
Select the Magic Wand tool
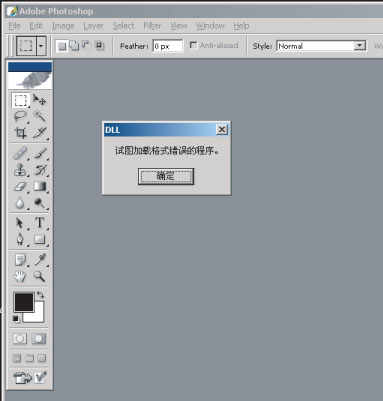[39, 116]
